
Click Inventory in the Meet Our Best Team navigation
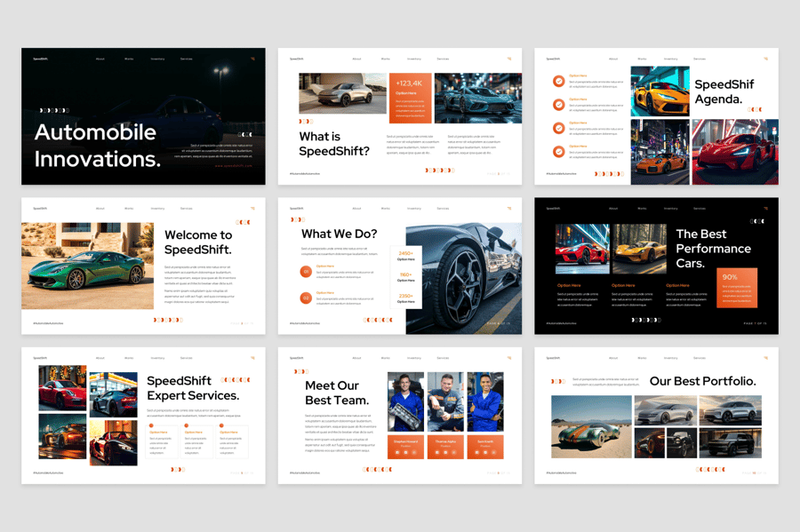click(x=414, y=358)
